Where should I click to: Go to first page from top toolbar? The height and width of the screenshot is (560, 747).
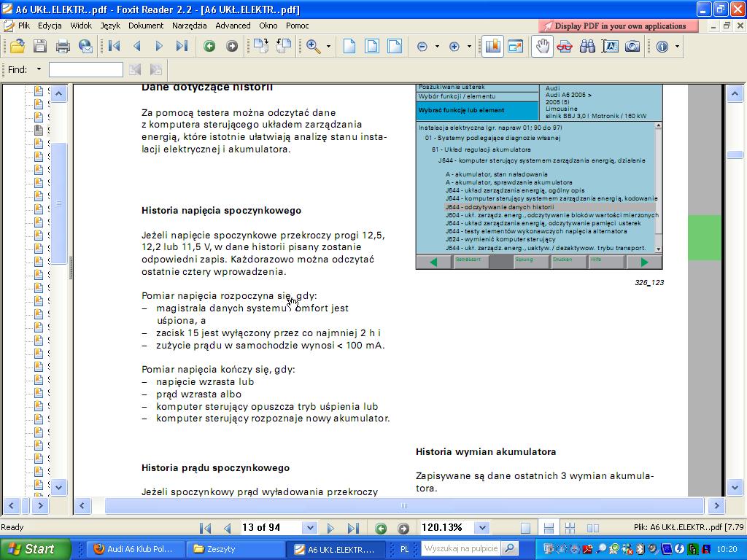(114, 46)
